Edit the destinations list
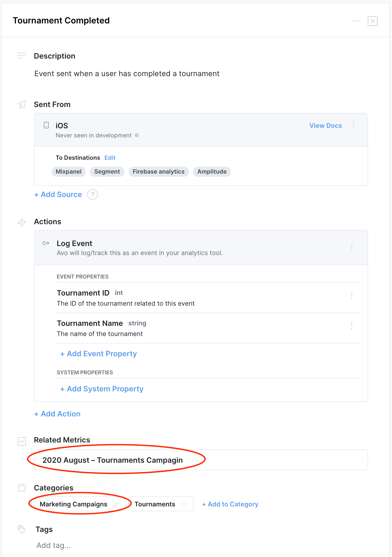This screenshot has height=557, width=392. pyautogui.click(x=110, y=158)
